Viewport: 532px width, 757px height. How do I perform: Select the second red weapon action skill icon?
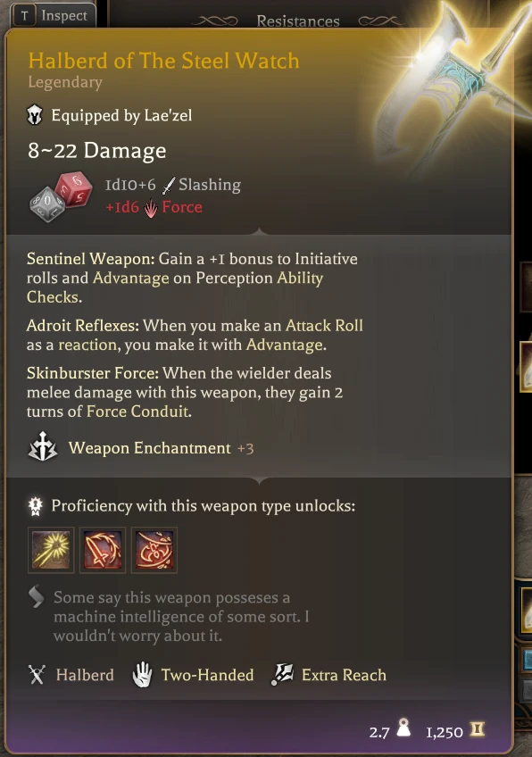[x=103, y=550]
